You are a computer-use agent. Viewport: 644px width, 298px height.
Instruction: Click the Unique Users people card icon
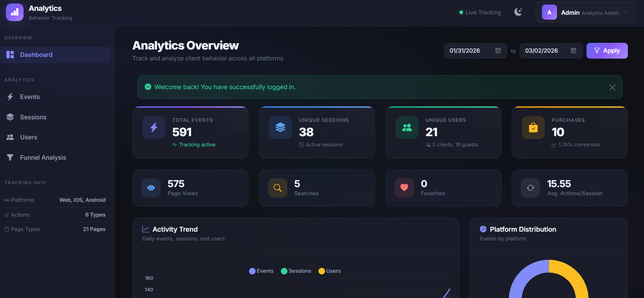tap(407, 127)
